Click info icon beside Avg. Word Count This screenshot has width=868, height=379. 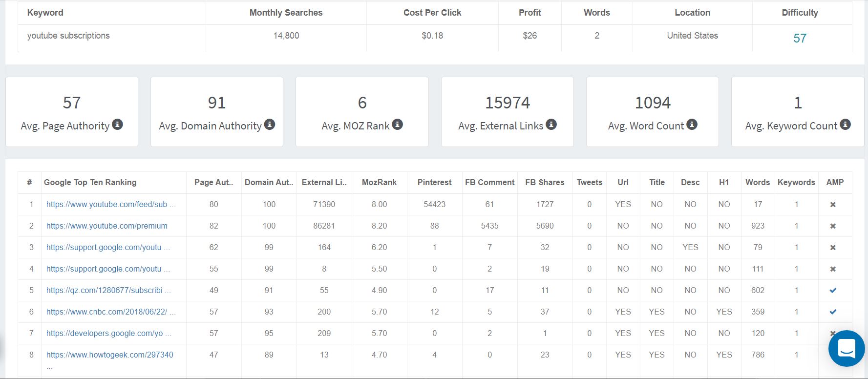click(x=692, y=125)
